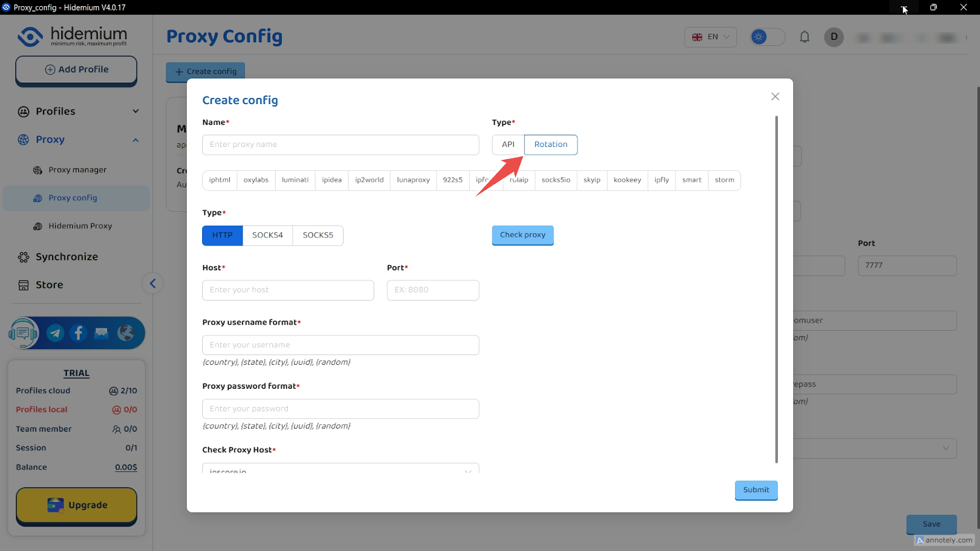Open the Telegram support icon
Viewport: 980px width, 551px height.
[x=55, y=333]
